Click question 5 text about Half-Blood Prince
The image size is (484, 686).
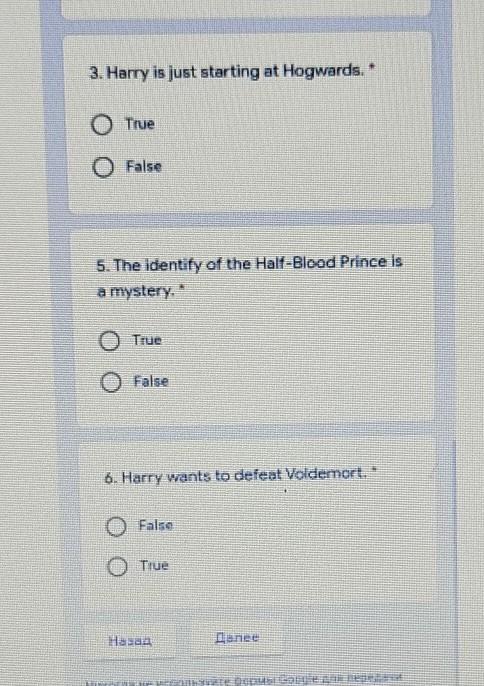pyautogui.click(x=249, y=277)
